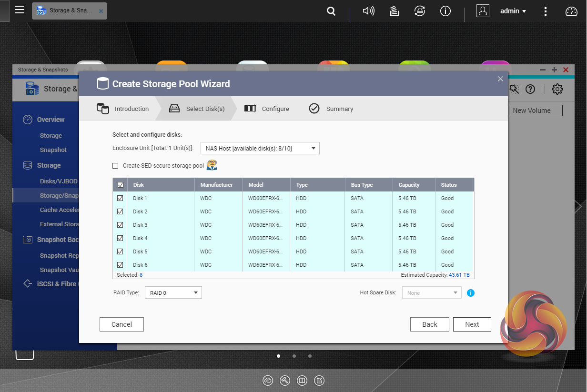
Task: Uncheck Disk 5 checkbox
Action: [120, 251]
